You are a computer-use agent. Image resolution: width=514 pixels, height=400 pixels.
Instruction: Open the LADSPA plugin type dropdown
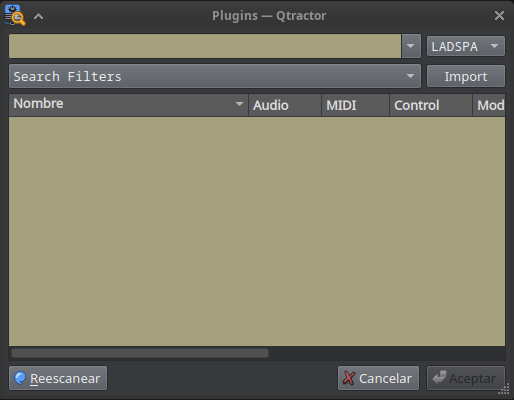[466, 46]
